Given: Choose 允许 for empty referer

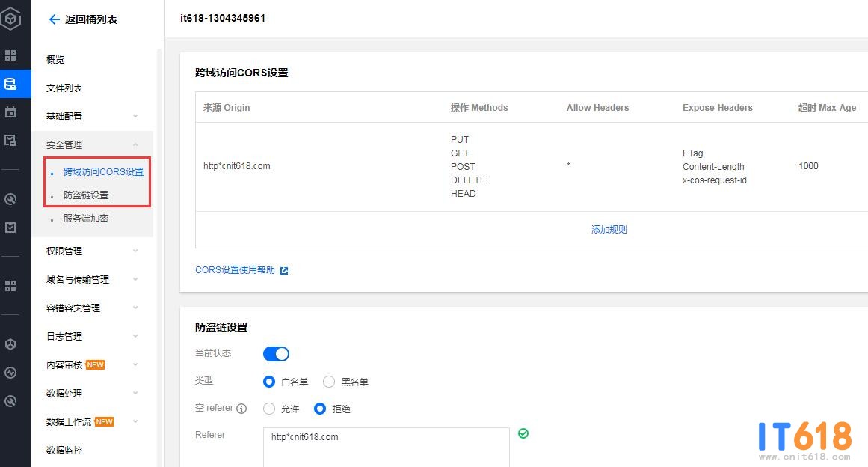Looking at the screenshot, I should pos(269,409).
